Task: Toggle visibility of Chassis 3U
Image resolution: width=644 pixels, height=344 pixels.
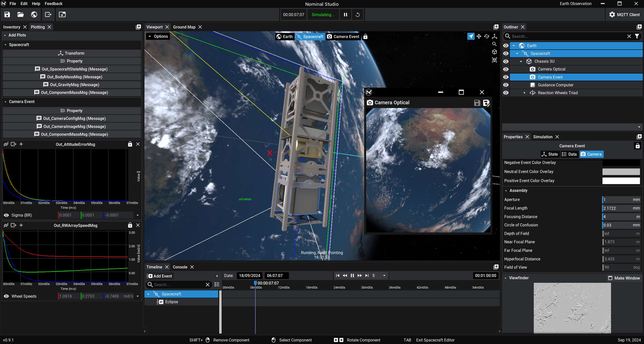Action: click(506, 61)
